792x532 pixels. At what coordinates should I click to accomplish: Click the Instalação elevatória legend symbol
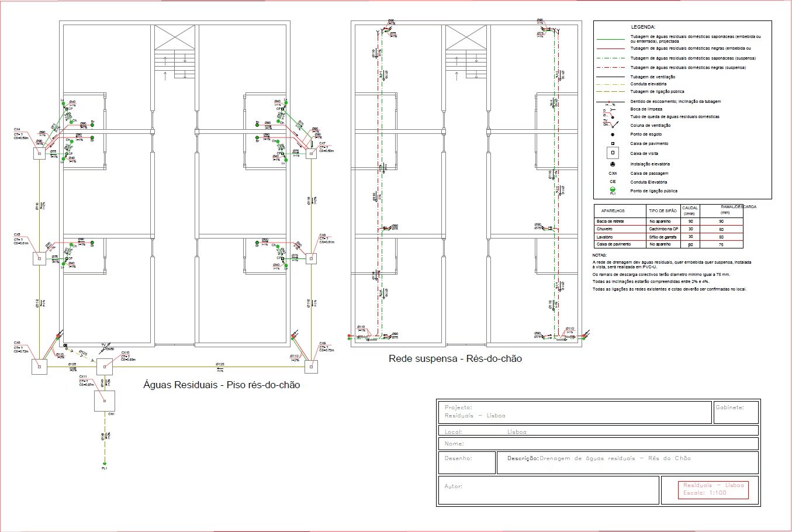pos(613,164)
